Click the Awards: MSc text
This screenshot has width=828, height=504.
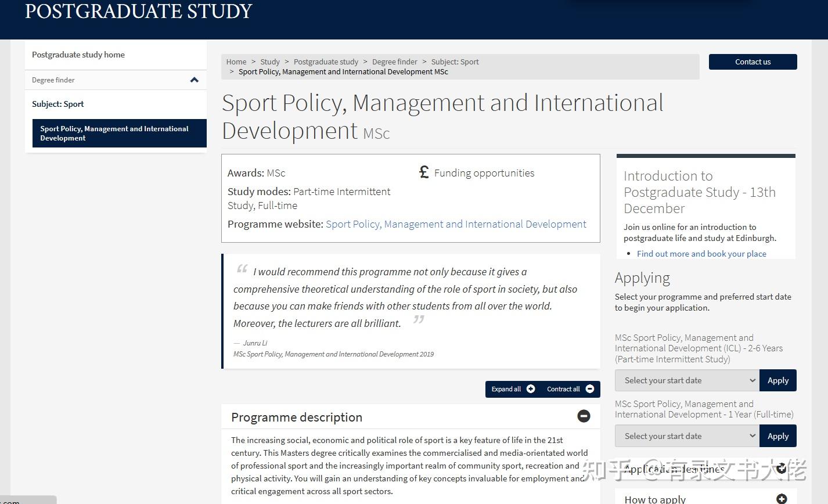click(x=256, y=173)
